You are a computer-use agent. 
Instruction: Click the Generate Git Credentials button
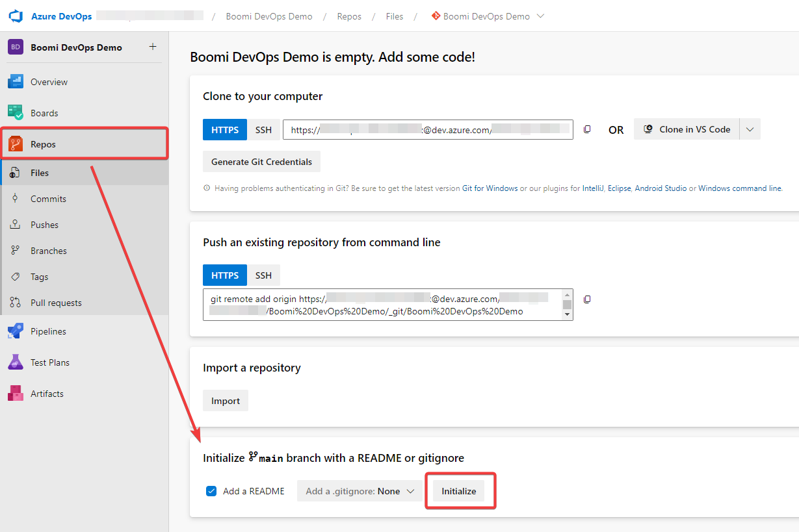261,162
